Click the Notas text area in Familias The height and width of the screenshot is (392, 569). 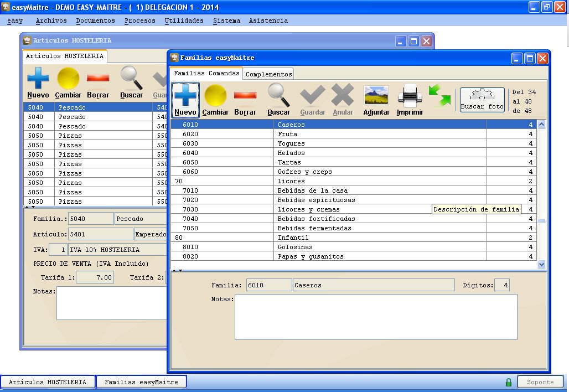pos(376,317)
